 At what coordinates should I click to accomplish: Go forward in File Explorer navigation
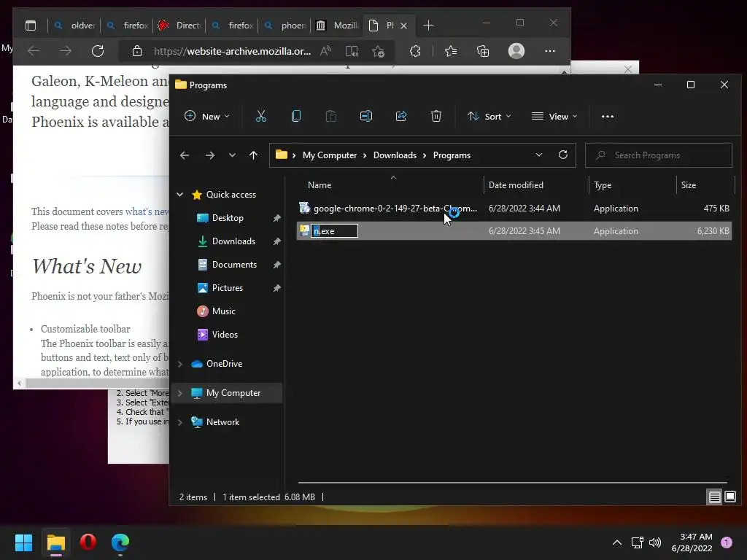pyautogui.click(x=209, y=155)
